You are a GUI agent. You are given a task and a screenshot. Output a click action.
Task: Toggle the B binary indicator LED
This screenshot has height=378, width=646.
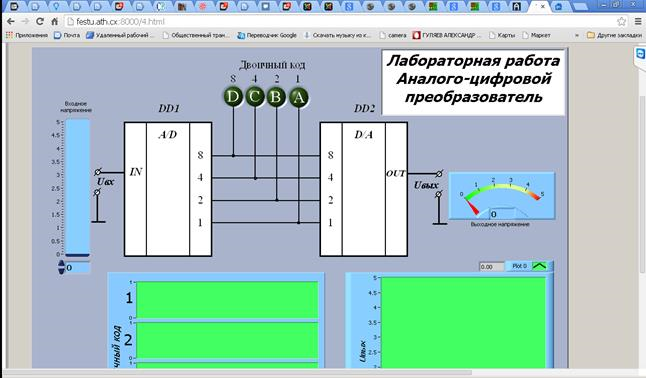coord(276,97)
